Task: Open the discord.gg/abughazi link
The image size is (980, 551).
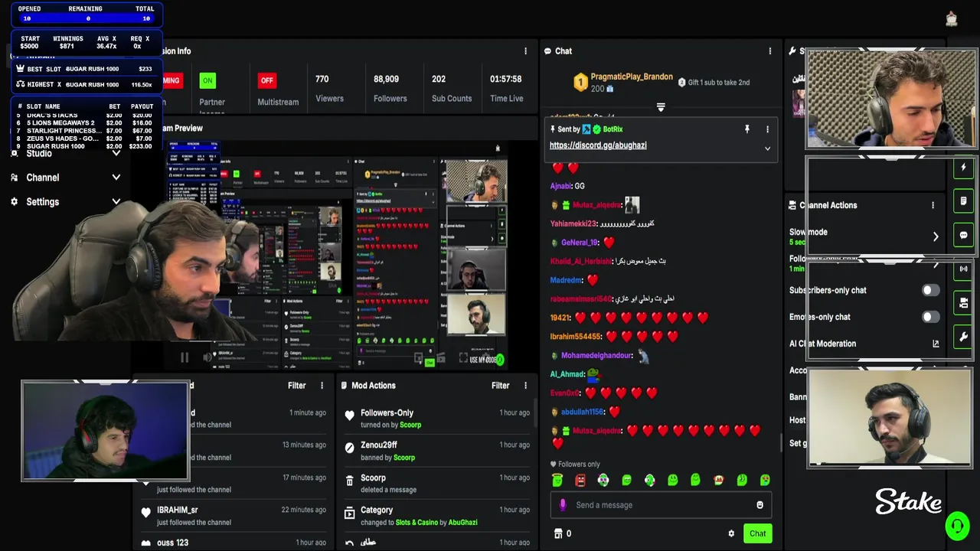Action: pyautogui.click(x=598, y=145)
